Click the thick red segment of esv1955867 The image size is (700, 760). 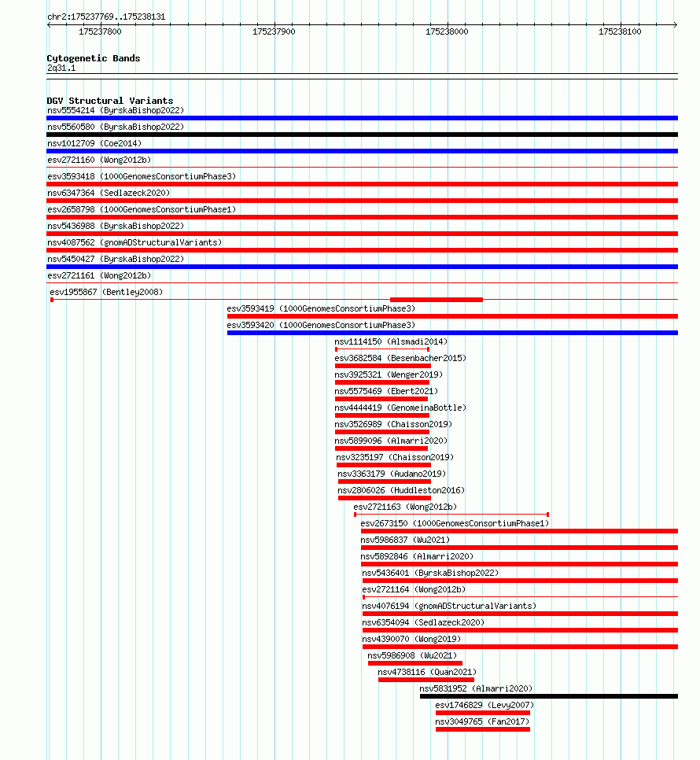437,300
